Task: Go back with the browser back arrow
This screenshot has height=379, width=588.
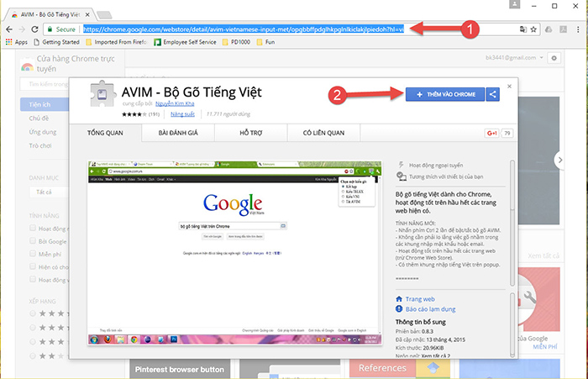Action: [9, 29]
